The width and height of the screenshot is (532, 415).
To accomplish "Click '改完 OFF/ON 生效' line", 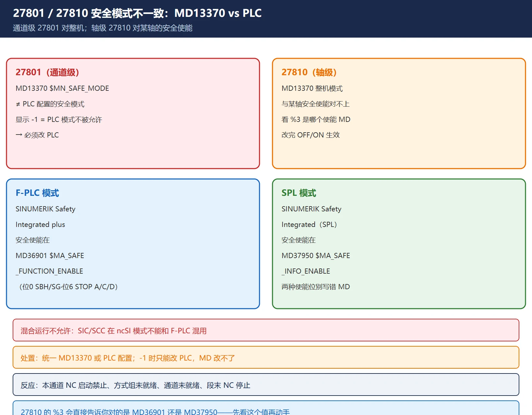I will [x=310, y=135].
